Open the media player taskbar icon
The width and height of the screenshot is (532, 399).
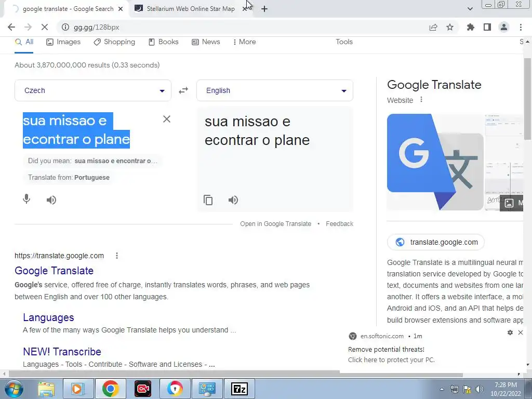77,389
